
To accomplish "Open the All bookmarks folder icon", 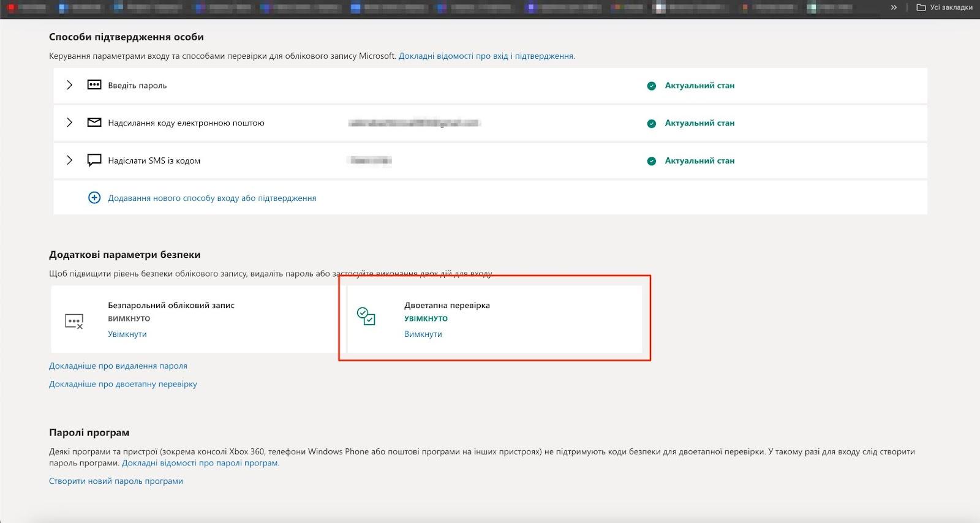I will click(921, 7).
